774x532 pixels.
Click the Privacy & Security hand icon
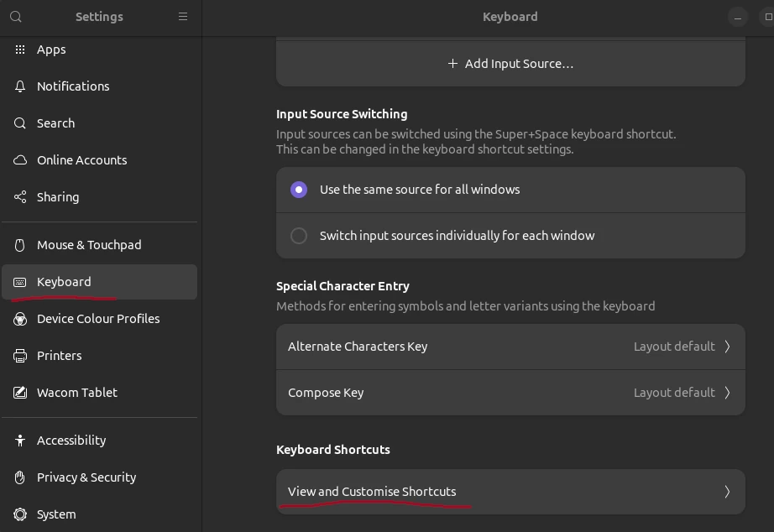coord(20,477)
